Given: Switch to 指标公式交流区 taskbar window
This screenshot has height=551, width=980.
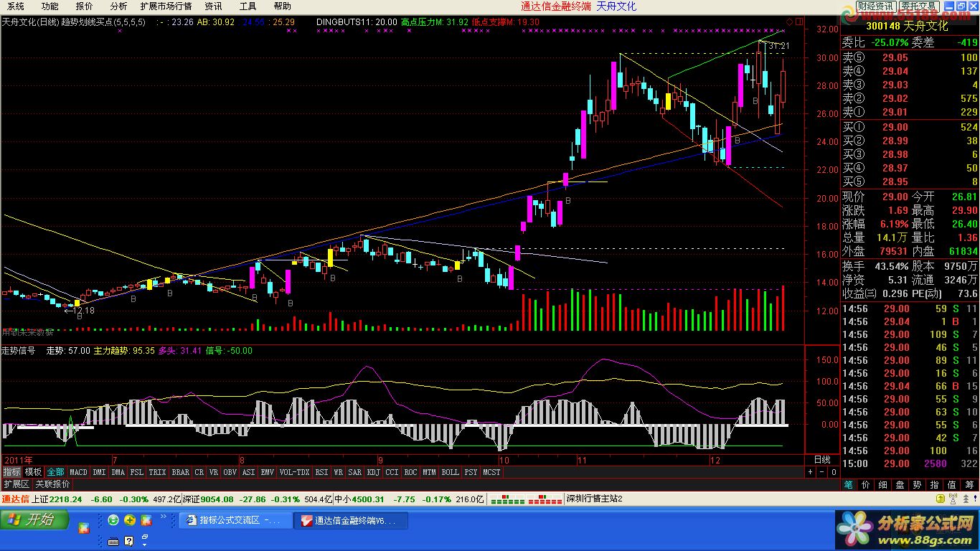Looking at the screenshot, I should click(236, 521).
